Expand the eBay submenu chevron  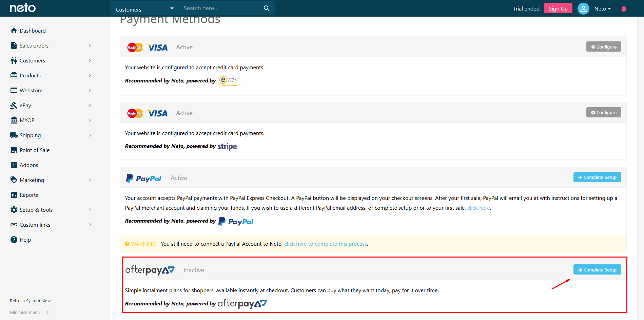[90, 105]
